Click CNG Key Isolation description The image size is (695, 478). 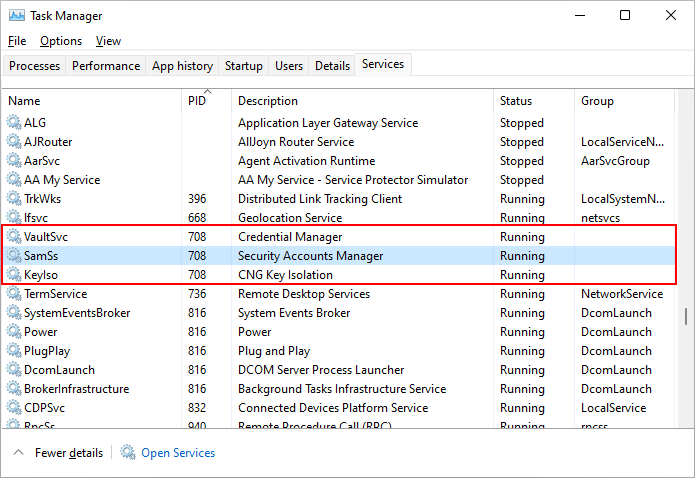pyautogui.click(x=285, y=275)
